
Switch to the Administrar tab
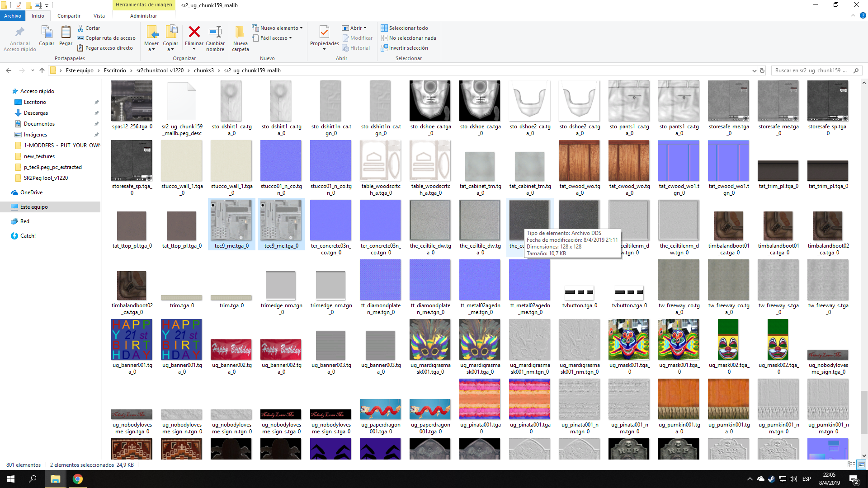(x=143, y=16)
